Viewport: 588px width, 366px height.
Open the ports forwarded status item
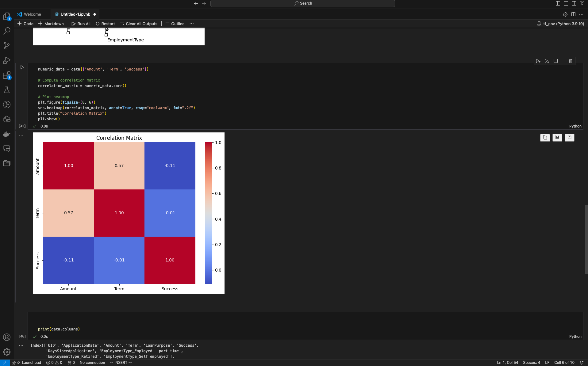click(x=71, y=363)
